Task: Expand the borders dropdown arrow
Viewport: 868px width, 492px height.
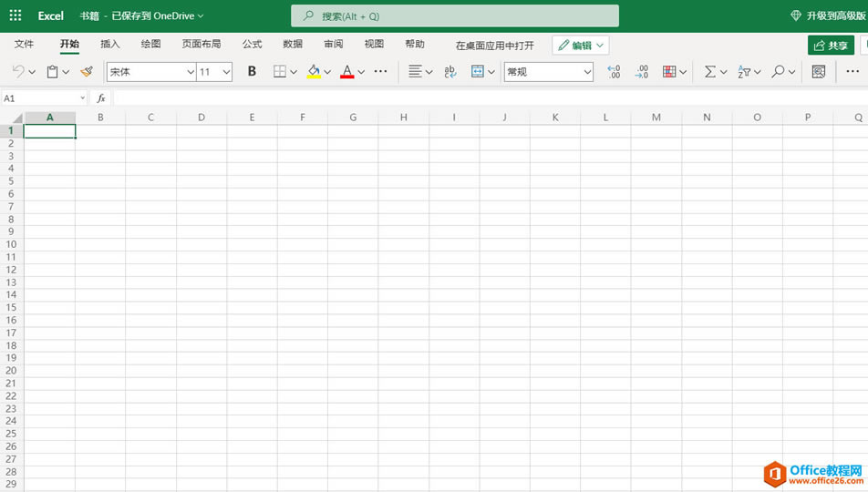Action: click(294, 72)
